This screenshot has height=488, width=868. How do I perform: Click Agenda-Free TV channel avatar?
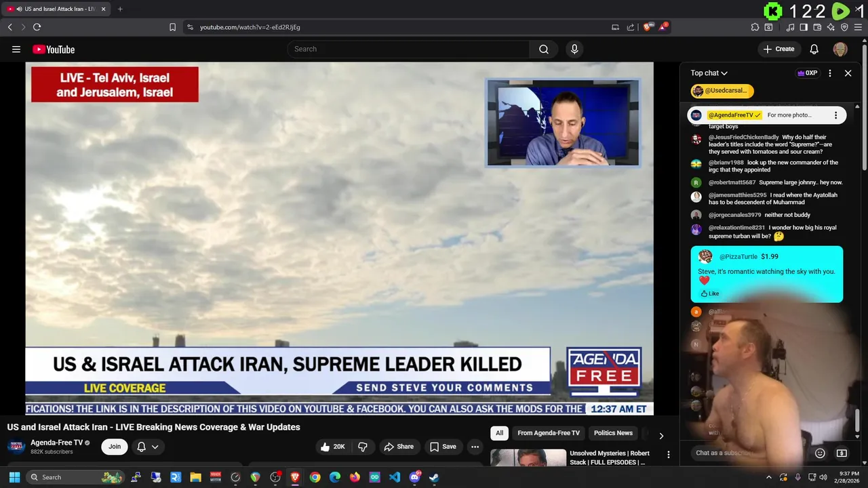16,447
